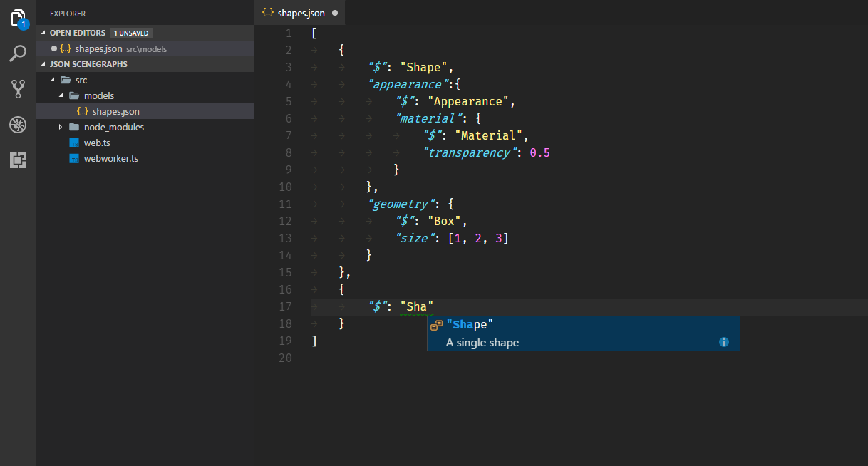868x466 pixels.
Task: Click the "Sha" text being typed on line 17
Action: click(417, 306)
